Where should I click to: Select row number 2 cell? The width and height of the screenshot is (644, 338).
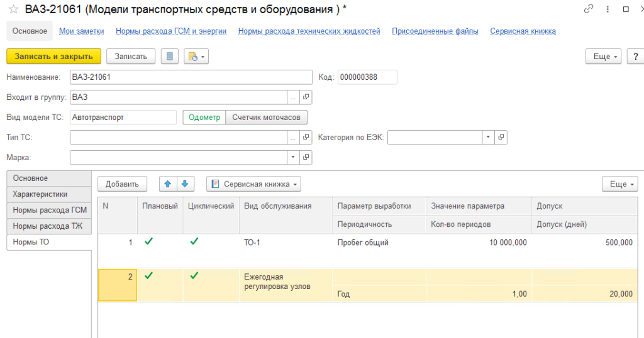pyautogui.click(x=118, y=285)
